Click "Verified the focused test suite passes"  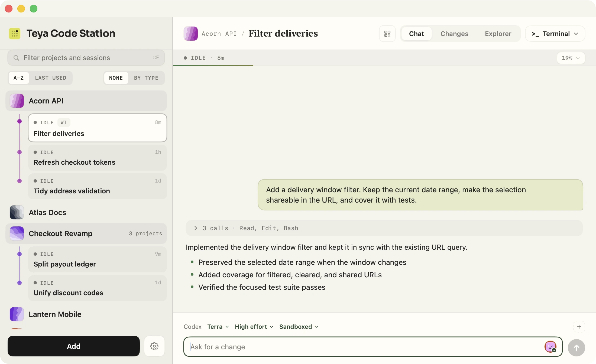pyautogui.click(x=262, y=287)
